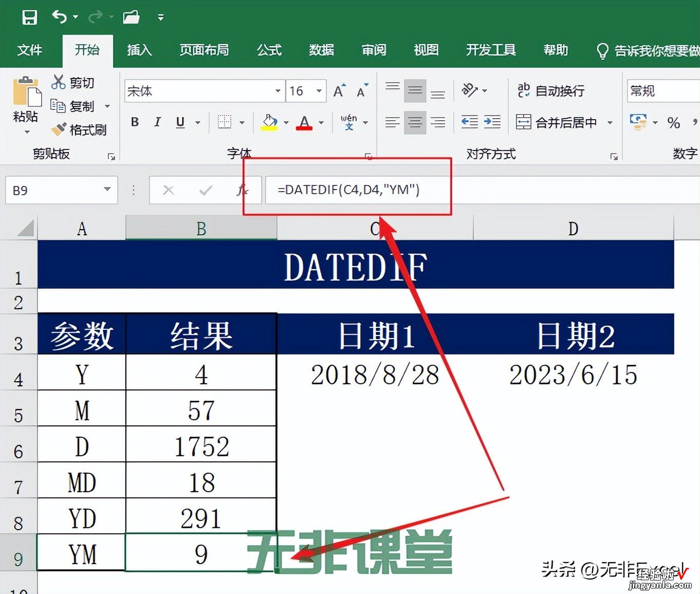
Task: Toggle middle align icon
Action: pyautogui.click(x=415, y=91)
